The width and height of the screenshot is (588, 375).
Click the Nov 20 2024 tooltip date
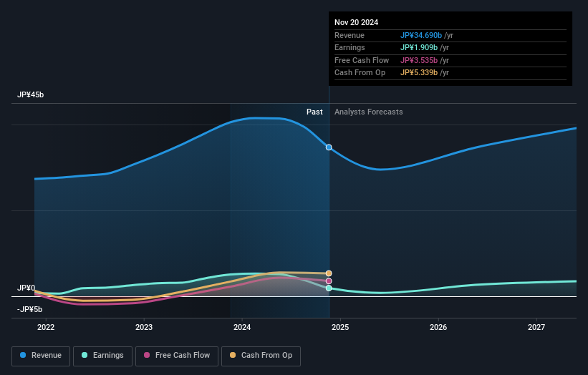click(x=356, y=22)
